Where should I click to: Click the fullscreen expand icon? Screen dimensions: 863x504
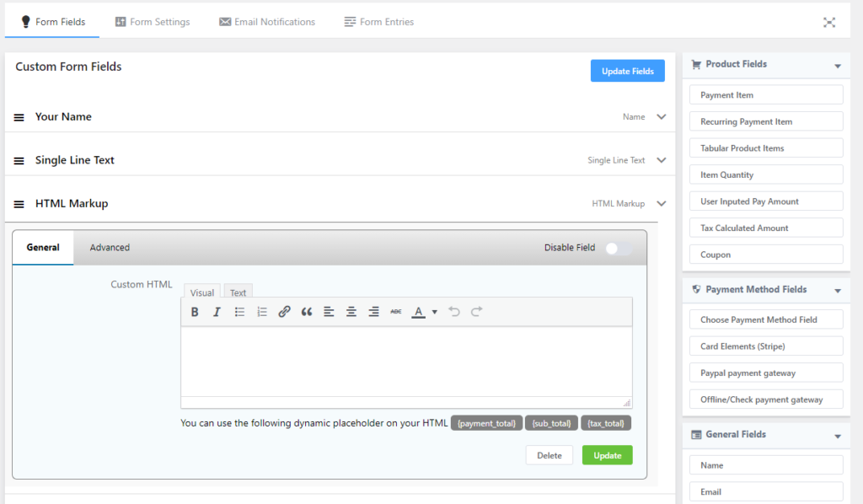[829, 22]
